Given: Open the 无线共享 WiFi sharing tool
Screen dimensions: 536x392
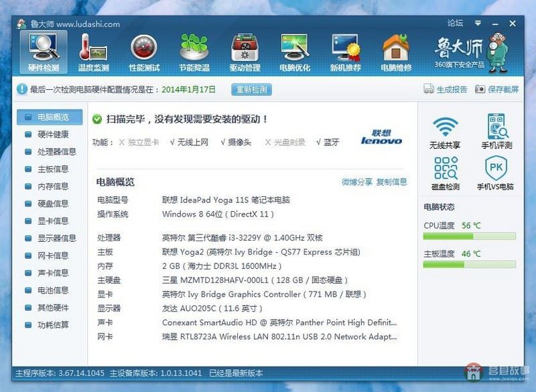Looking at the screenshot, I should (445, 132).
